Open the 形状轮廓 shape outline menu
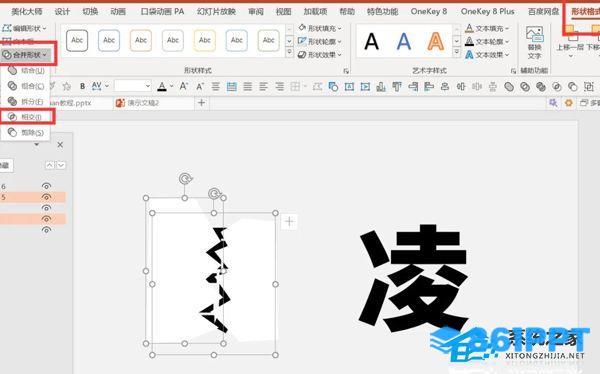 [320, 41]
